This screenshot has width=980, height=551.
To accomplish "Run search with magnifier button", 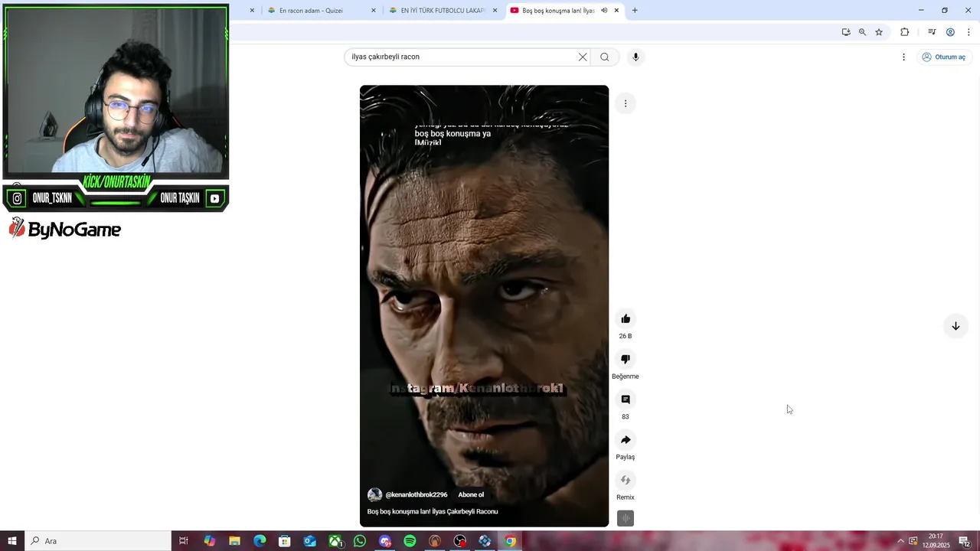I will tap(605, 57).
